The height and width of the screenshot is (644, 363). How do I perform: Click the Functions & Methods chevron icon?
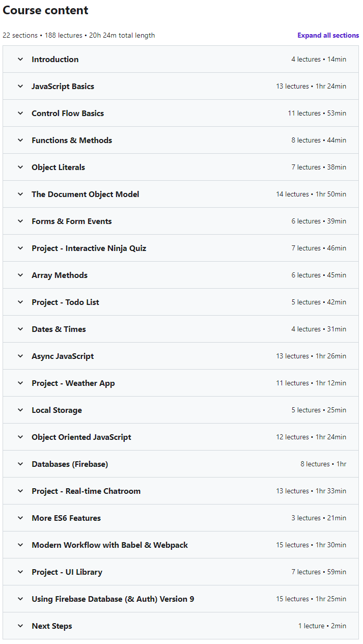20,140
